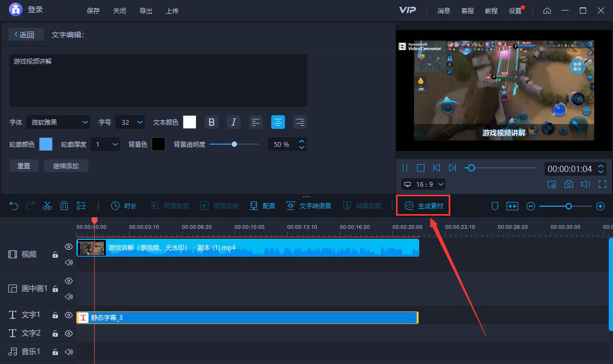Open the 导出 menu item
Viewport: 613px width, 364px height.
[x=146, y=11]
